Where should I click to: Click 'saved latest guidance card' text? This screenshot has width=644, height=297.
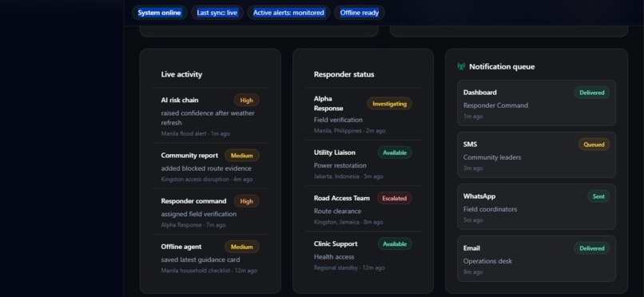(x=201, y=259)
